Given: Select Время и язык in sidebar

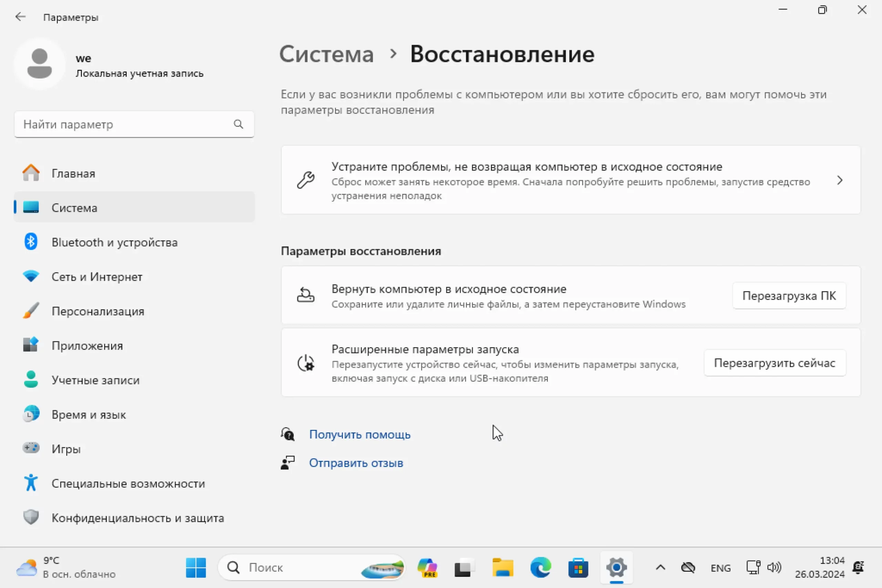Looking at the screenshot, I should click(x=89, y=415).
